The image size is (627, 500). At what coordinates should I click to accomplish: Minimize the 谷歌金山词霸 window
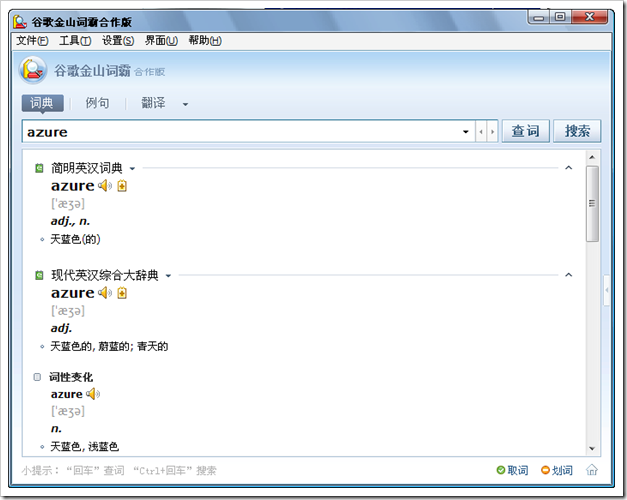pos(539,17)
